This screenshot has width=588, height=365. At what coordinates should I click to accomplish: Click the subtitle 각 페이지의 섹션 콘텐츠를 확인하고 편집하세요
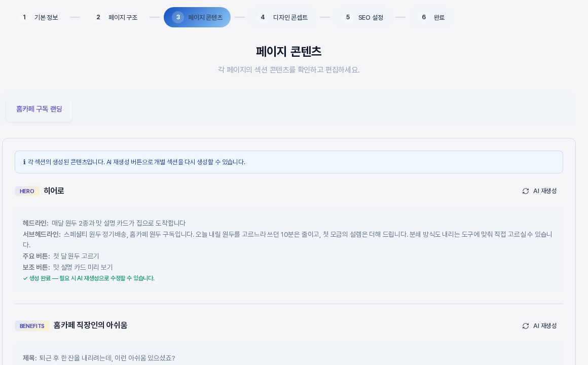(x=289, y=70)
